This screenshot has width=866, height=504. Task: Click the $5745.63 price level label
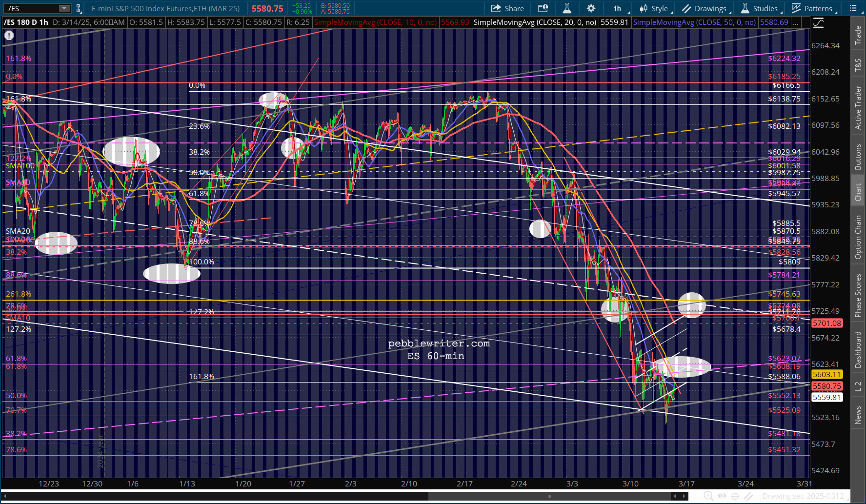(x=784, y=294)
